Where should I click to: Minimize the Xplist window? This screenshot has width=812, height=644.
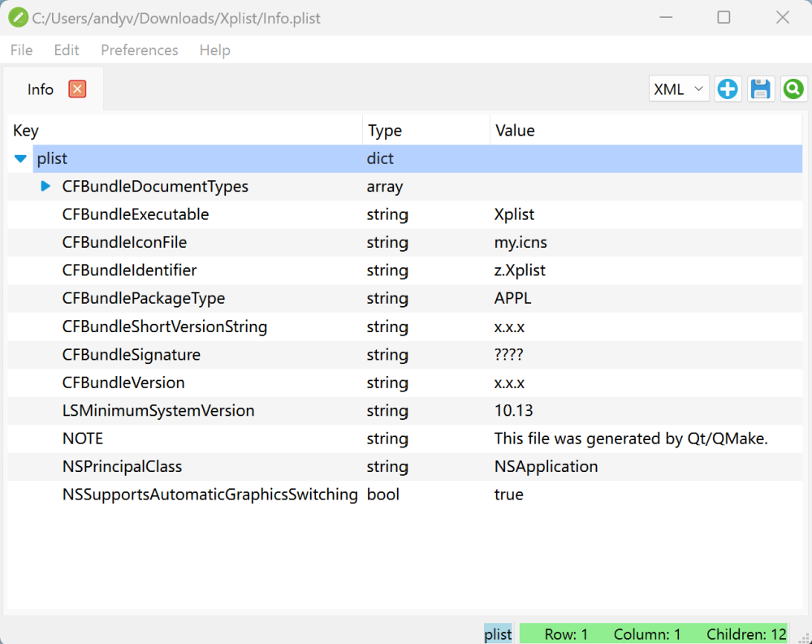point(666,18)
